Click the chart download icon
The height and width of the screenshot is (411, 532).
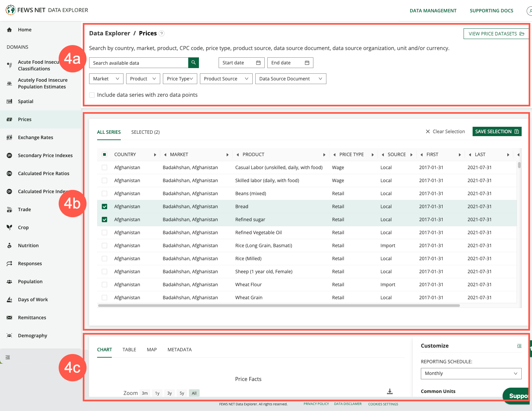pyautogui.click(x=389, y=391)
